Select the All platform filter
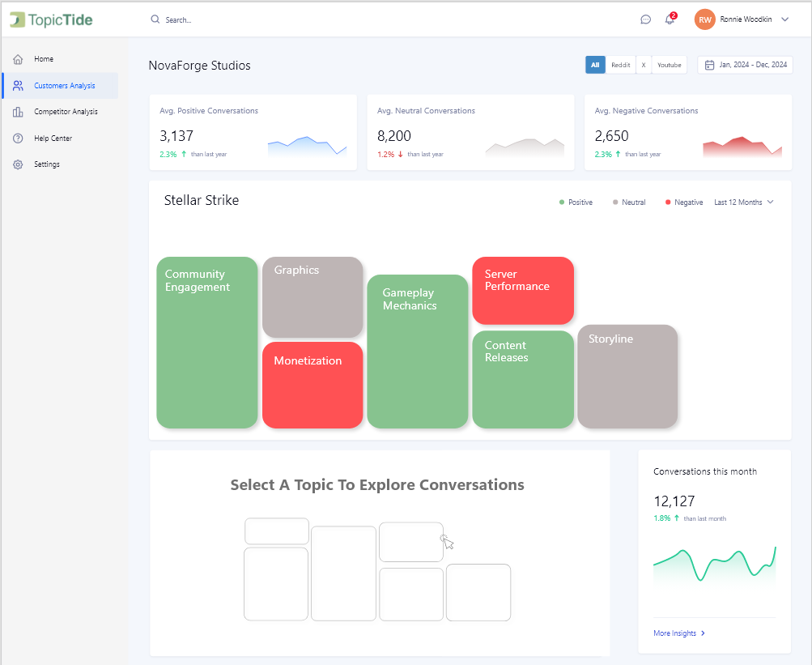 pyautogui.click(x=595, y=65)
